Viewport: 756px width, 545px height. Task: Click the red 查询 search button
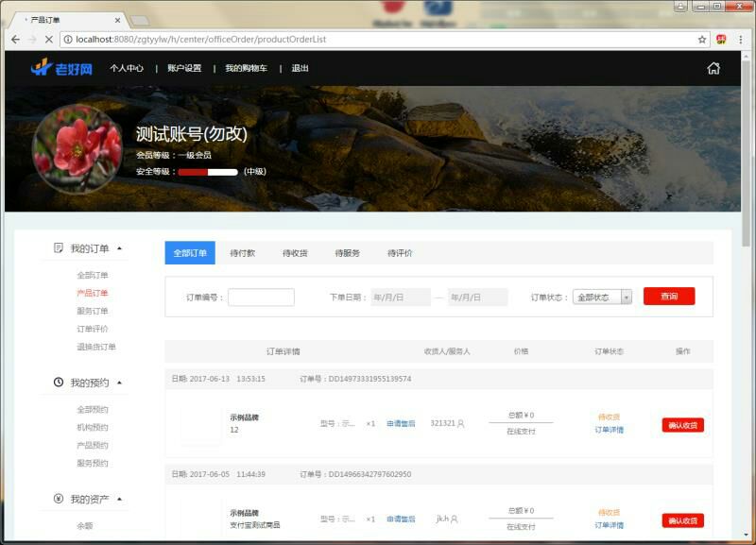coord(669,297)
